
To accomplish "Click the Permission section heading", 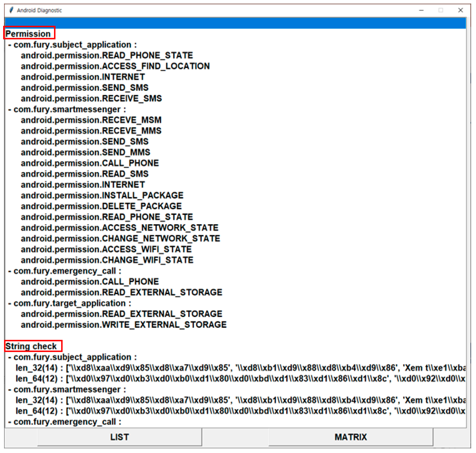I will tap(28, 34).
